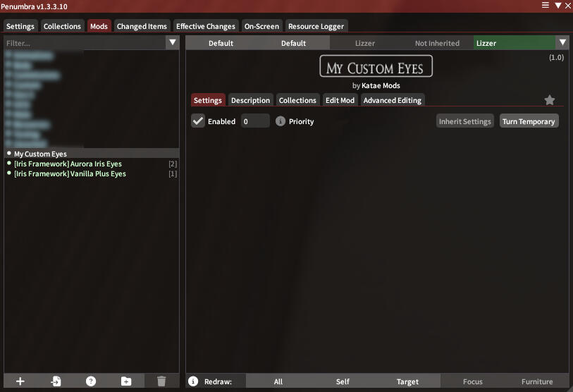
Task: Click the info icon next to Priority
Action: 281,121
